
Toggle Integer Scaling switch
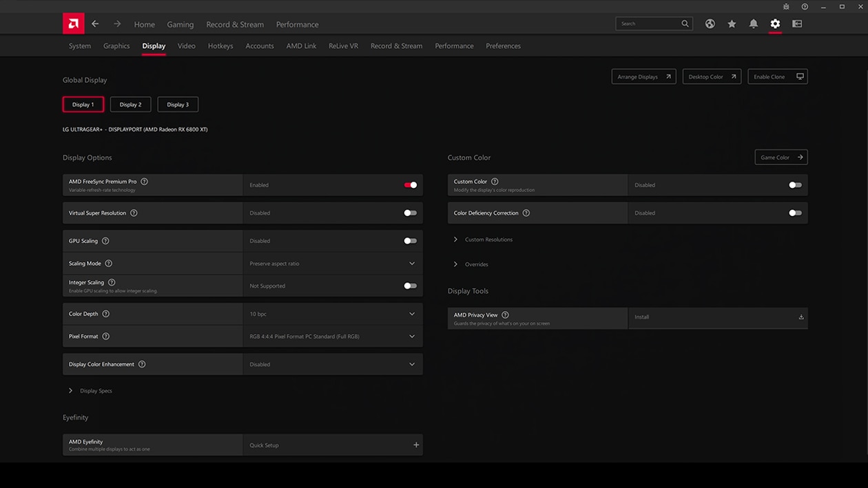[x=411, y=286]
